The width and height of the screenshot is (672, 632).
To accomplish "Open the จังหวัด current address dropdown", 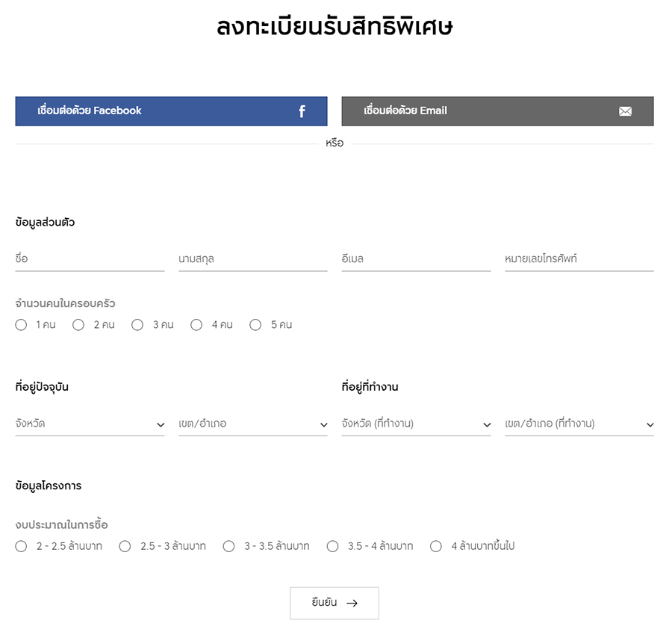I will click(90, 424).
